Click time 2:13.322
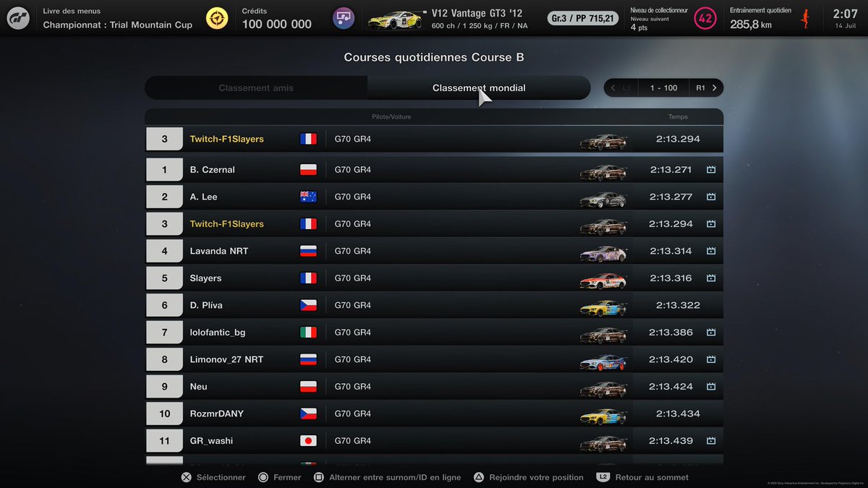The image size is (868, 488). pyautogui.click(x=678, y=305)
